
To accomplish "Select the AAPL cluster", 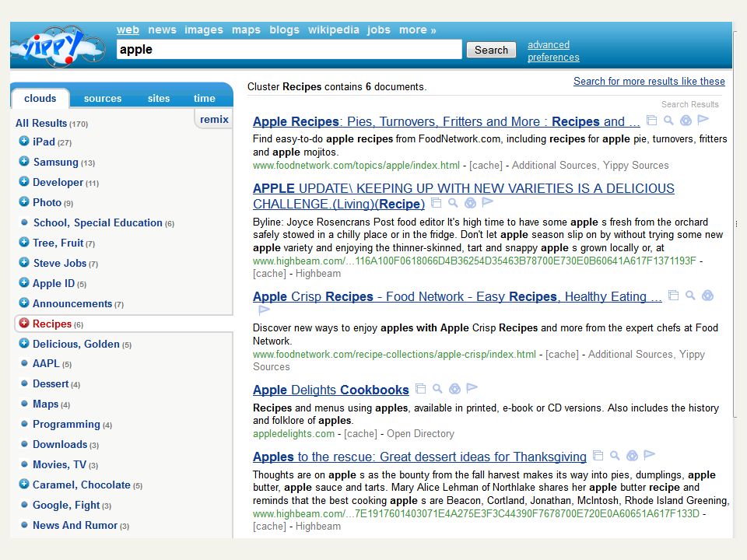I will [46, 363].
